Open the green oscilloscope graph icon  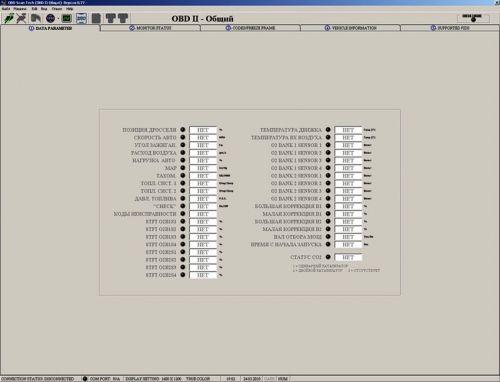click(67, 18)
